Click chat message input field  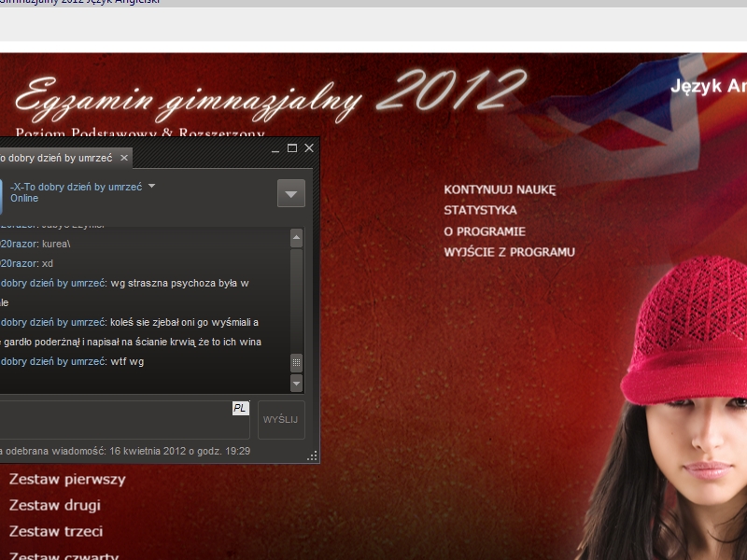pos(124,419)
